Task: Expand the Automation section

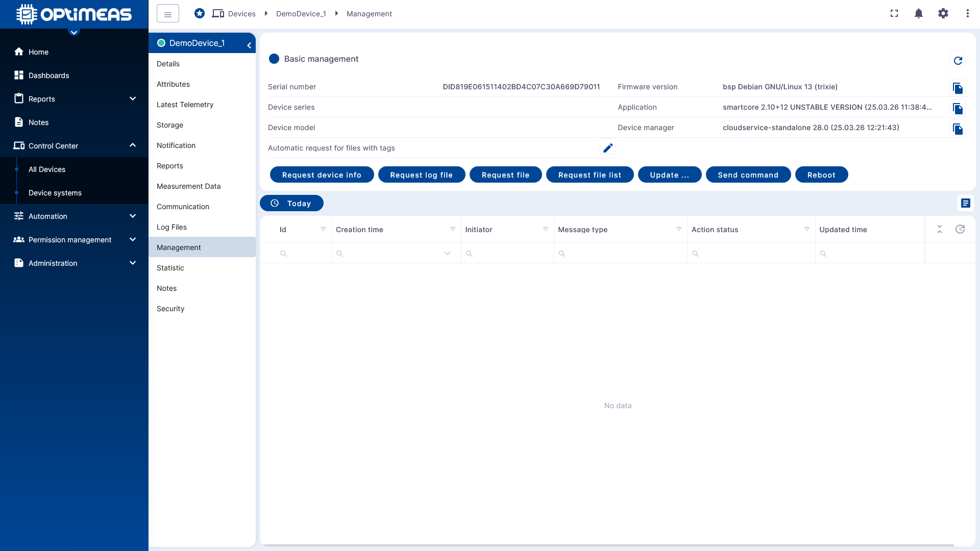Action: click(x=133, y=216)
